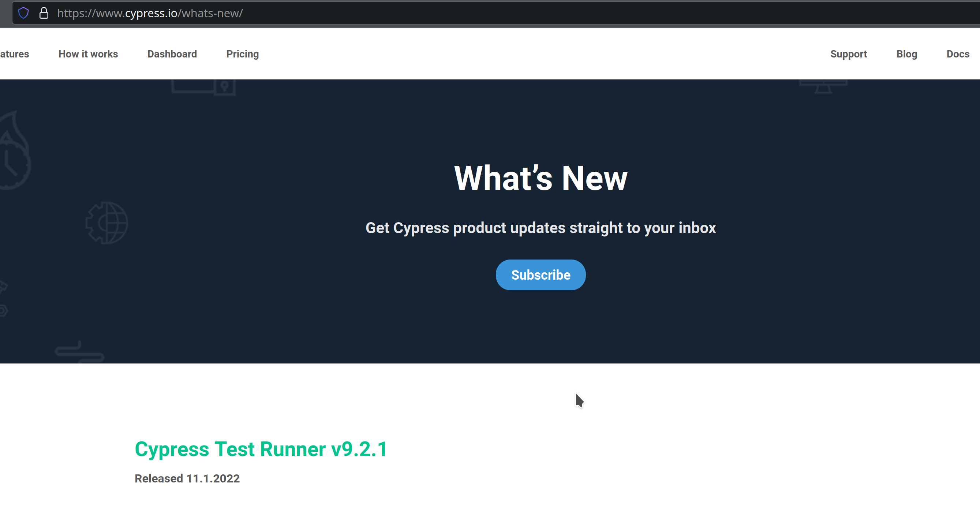980x511 pixels.
Task: Click the padlock site security icon
Action: pyautogui.click(x=44, y=12)
